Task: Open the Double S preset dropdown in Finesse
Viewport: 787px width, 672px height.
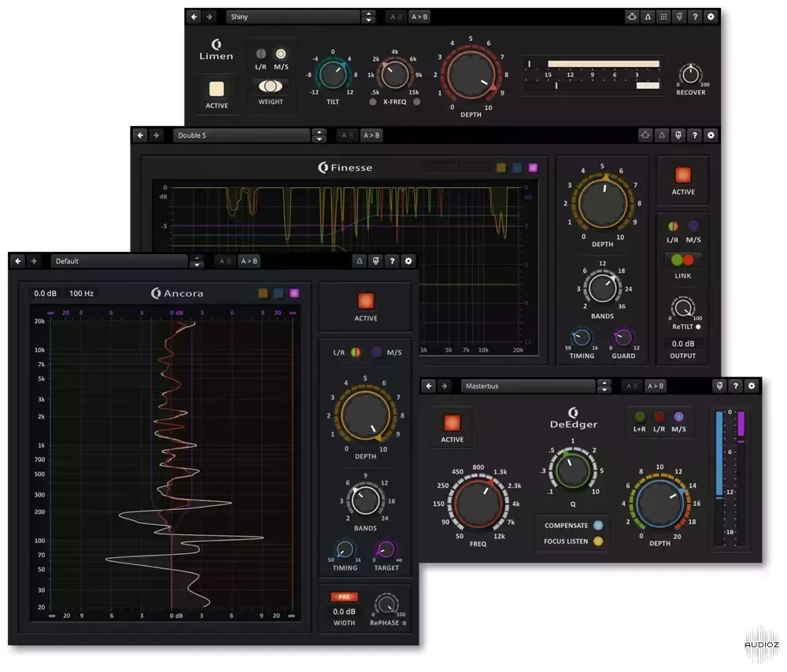Action: click(x=241, y=135)
